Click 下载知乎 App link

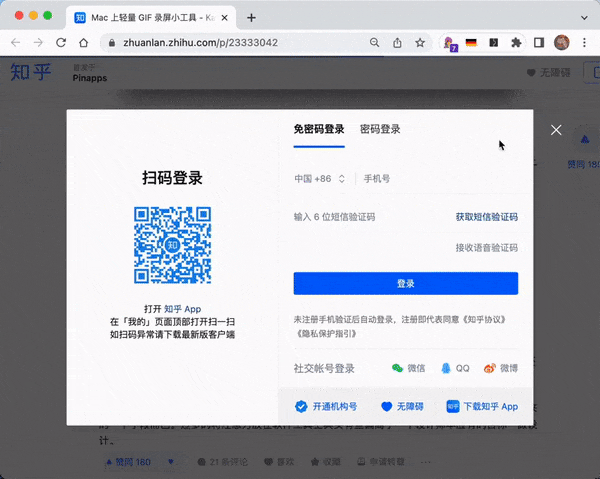(482, 406)
